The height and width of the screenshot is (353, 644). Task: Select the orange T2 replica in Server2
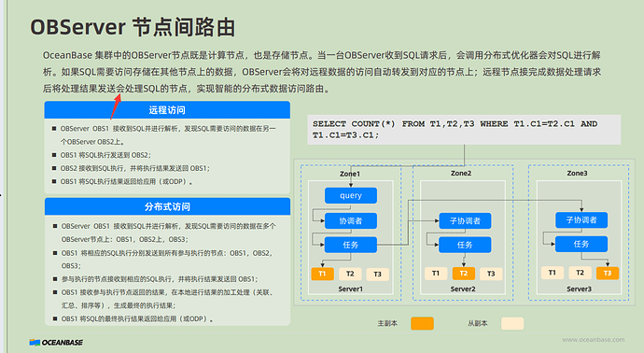pos(464,274)
